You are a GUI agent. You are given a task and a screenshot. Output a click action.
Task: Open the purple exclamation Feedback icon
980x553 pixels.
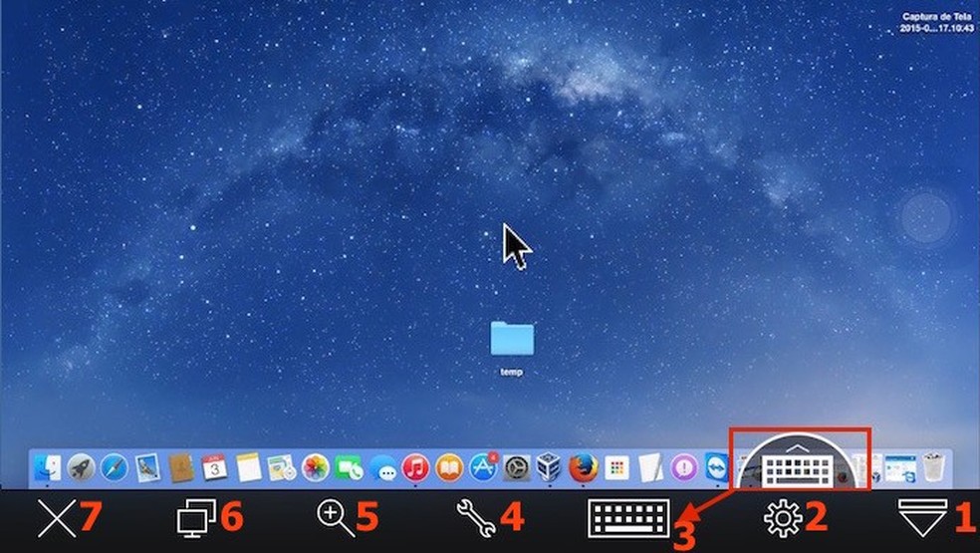[684, 468]
